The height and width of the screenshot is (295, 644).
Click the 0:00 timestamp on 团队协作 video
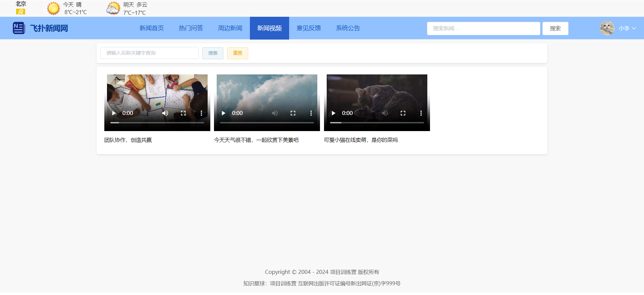128,113
